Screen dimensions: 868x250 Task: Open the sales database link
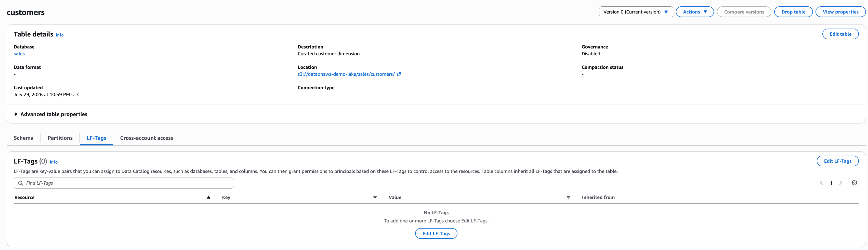point(19,54)
